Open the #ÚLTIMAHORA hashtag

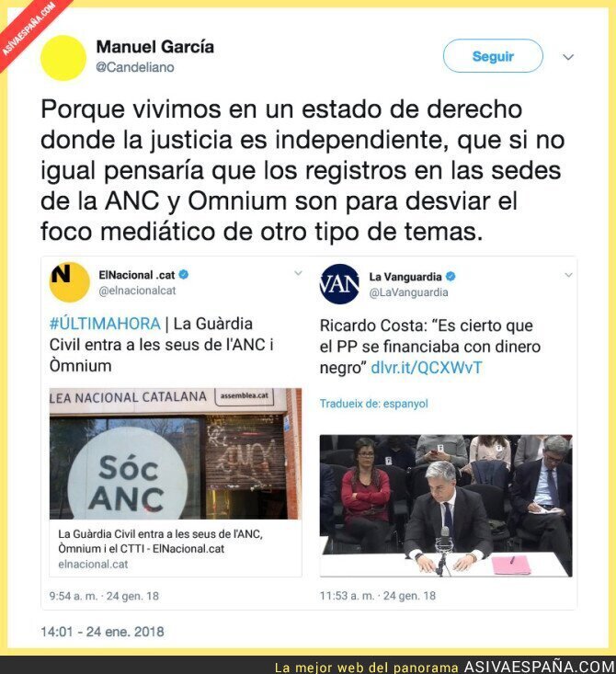click(x=105, y=324)
